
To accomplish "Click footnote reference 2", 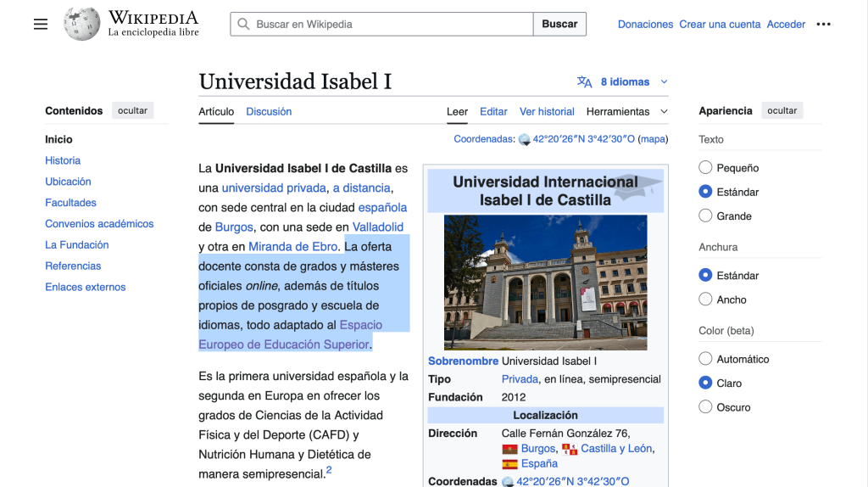I will tap(329, 470).
